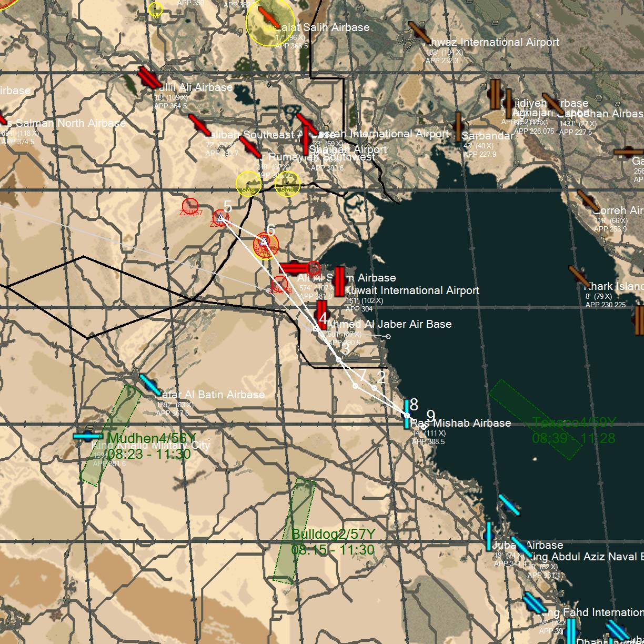This screenshot has width=644, height=644.
Task: Select the Ras Mishab cyan runway icon
Action: (x=407, y=414)
